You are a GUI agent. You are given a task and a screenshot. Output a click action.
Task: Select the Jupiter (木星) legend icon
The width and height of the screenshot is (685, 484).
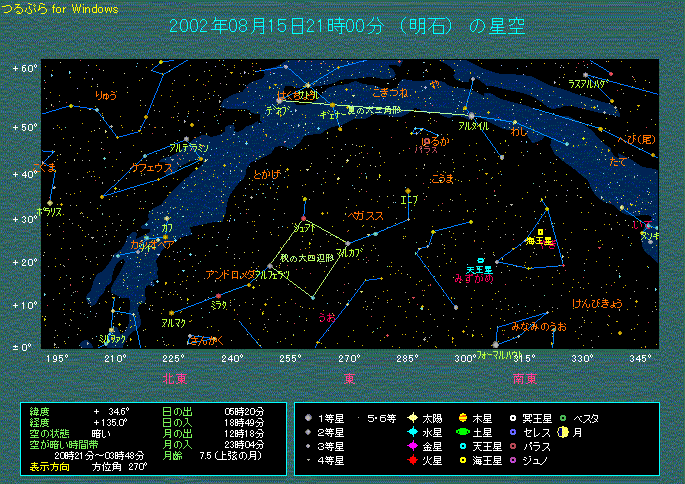point(463,416)
